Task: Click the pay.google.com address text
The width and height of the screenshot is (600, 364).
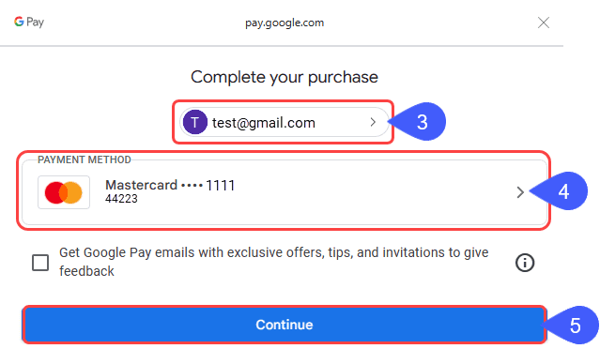Action: pos(285,23)
